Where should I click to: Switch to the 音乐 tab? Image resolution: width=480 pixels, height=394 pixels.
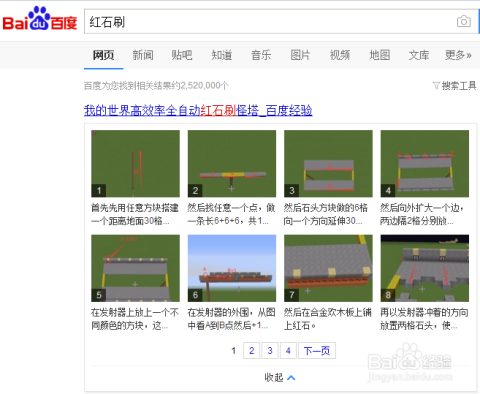(x=261, y=55)
